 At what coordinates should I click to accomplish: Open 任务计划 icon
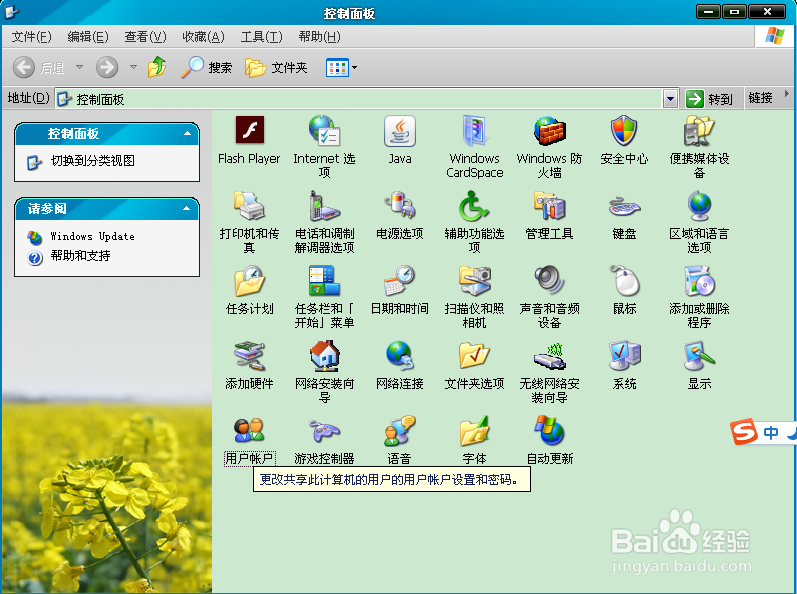point(249,280)
